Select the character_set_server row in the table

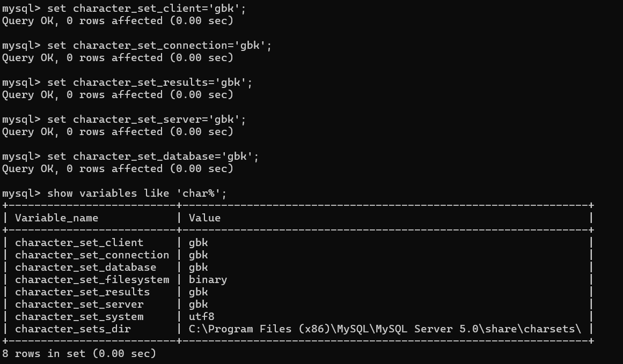pos(79,304)
